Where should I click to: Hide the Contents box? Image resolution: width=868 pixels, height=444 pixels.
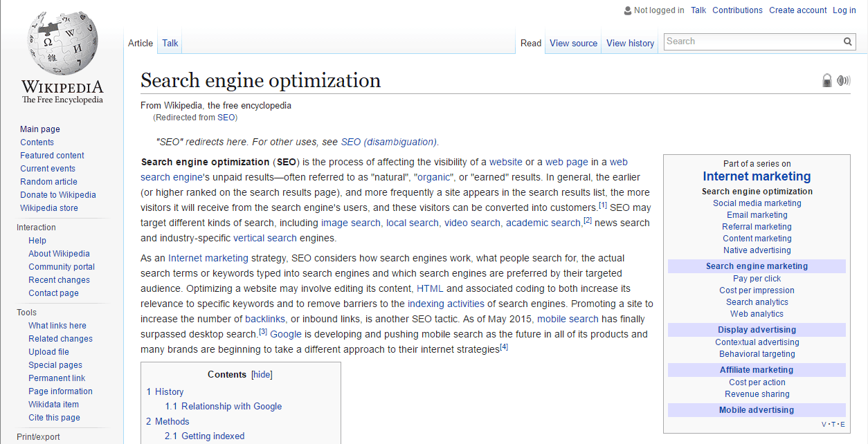pyautogui.click(x=262, y=374)
